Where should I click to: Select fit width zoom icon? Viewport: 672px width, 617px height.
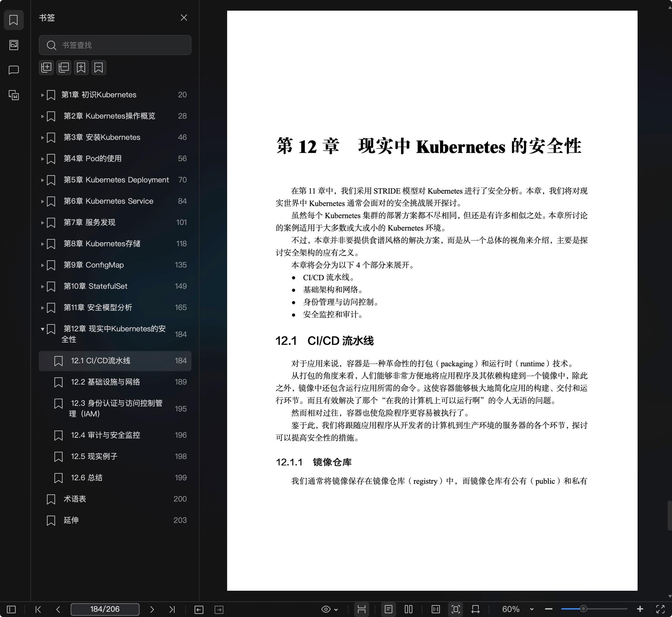(x=476, y=609)
